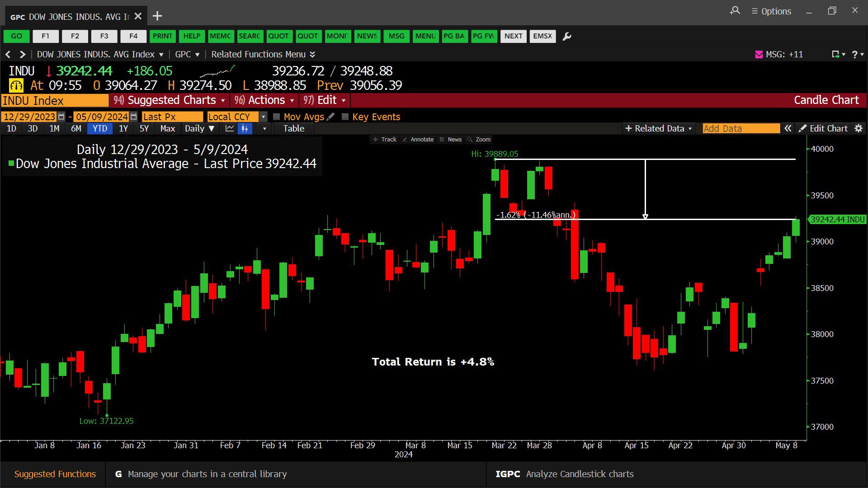Viewport: 868px width, 488px height.
Task: Open the end date calendar picker
Action: click(x=133, y=117)
